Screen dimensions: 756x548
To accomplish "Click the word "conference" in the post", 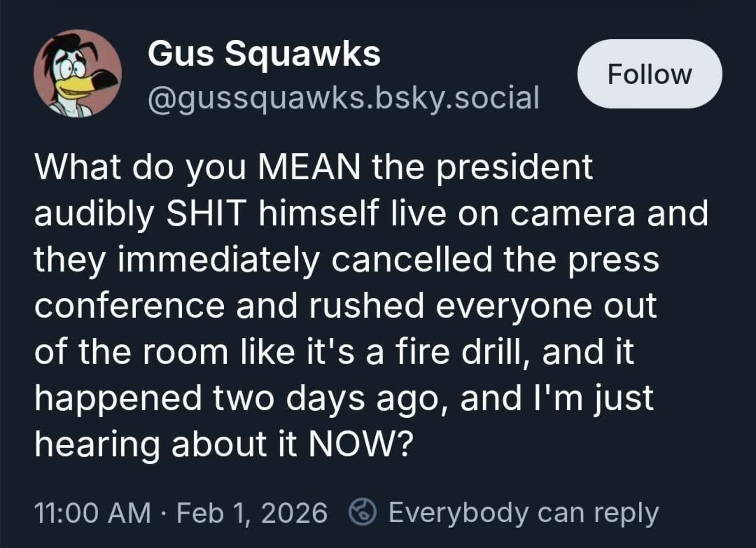I will coord(130,306).
